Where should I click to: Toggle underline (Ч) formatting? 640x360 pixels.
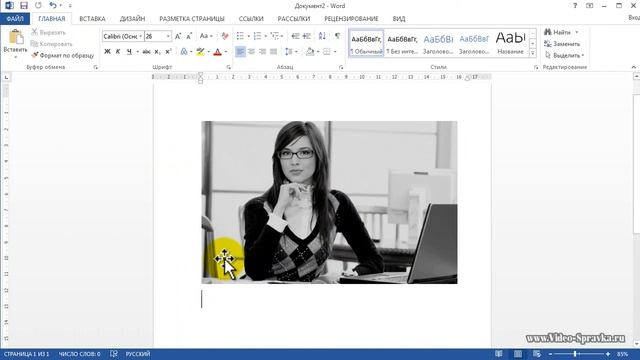pyautogui.click(x=129, y=51)
